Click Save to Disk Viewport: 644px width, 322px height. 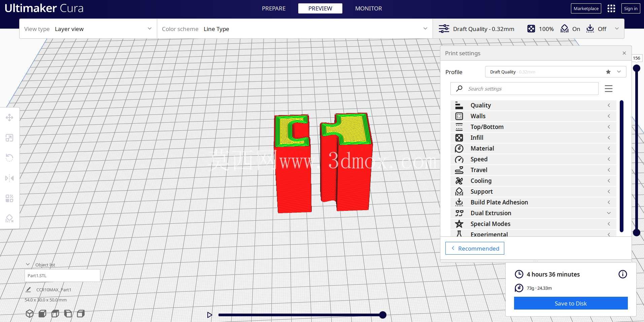pyautogui.click(x=571, y=303)
